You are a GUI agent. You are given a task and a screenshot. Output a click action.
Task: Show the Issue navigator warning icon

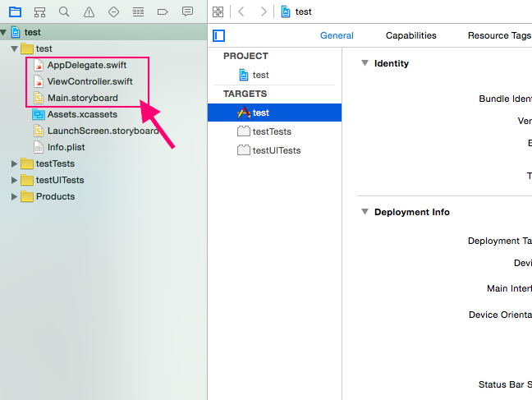point(89,11)
